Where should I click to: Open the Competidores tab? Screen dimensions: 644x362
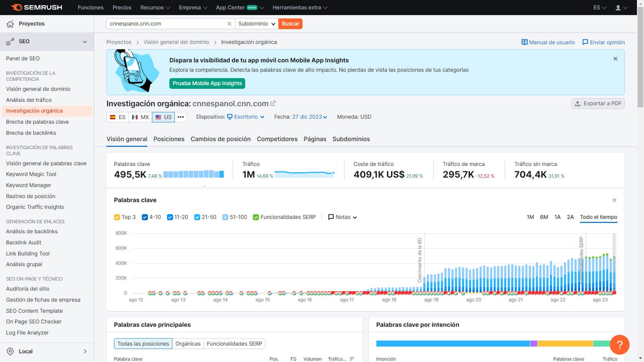point(277,139)
